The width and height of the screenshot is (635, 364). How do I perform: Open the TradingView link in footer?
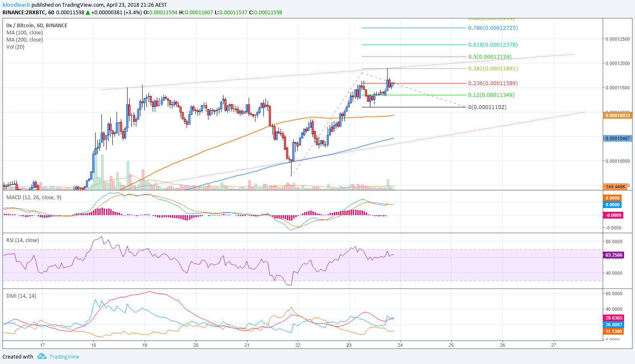point(64,356)
